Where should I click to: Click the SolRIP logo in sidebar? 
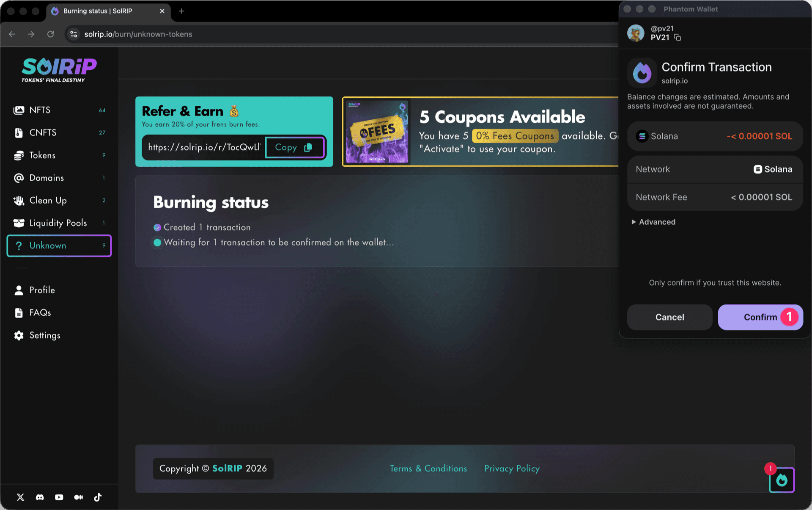59,69
